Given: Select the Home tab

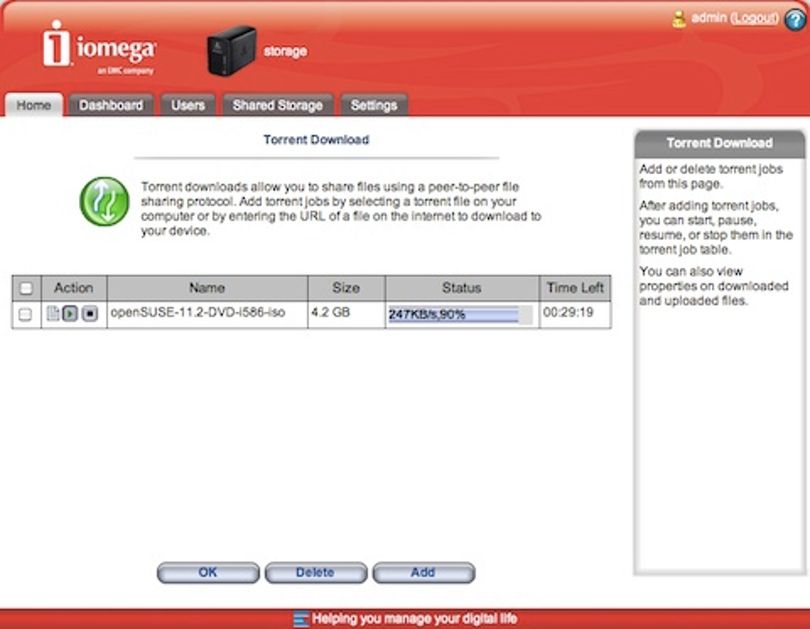Looking at the screenshot, I should pos(34,105).
